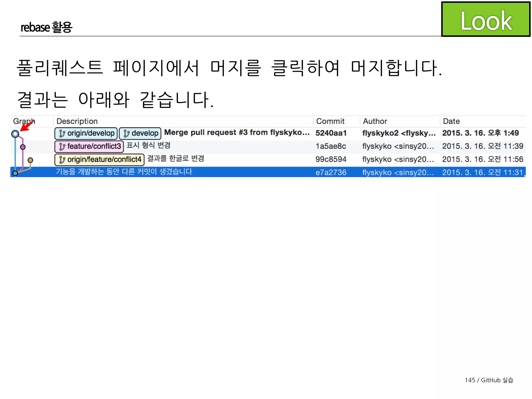Select the 'Merge pull request #3' commit message
The height and width of the screenshot is (399, 532).
[x=237, y=132]
